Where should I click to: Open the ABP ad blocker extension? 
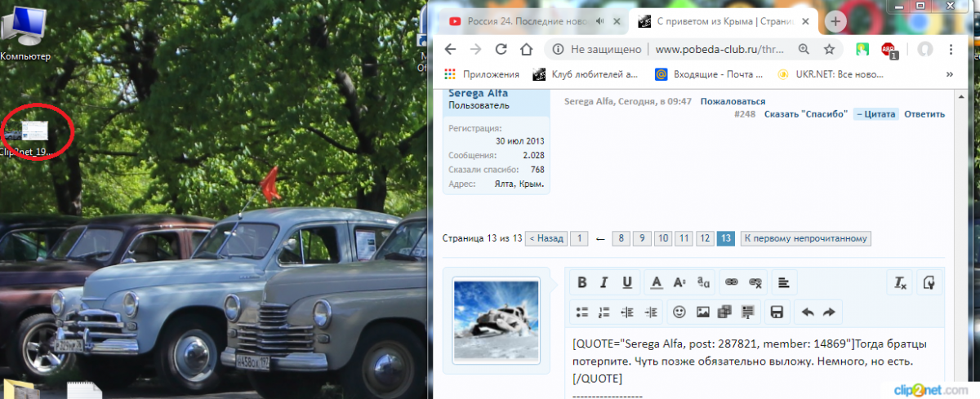pos(889,50)
